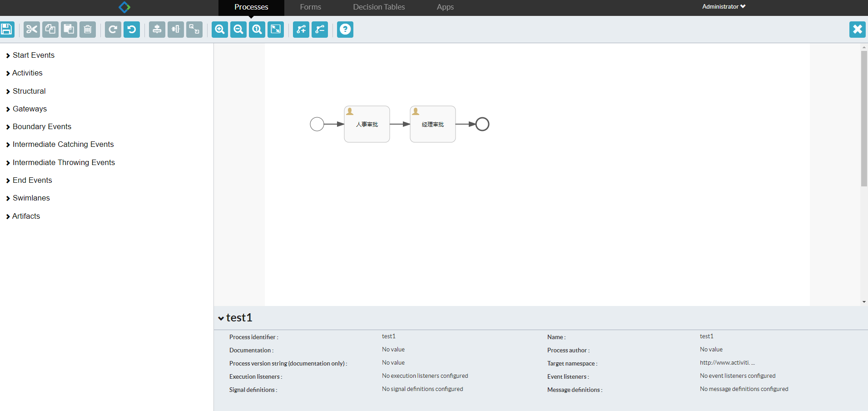Align the model vertically with the toolbar icon
This screenshot has width=868, height=411.
click(157, 30)
